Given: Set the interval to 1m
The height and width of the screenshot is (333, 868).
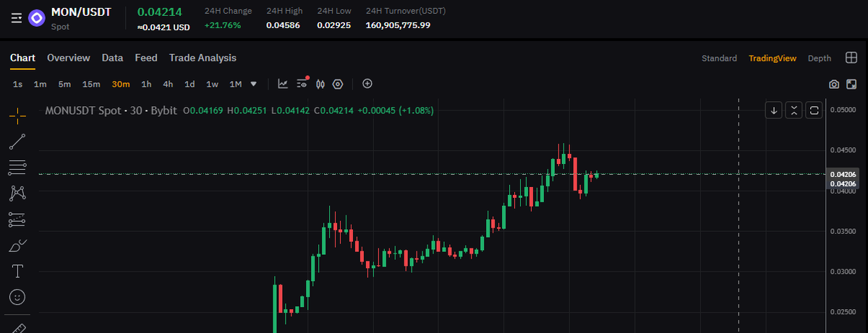Looking at the screenshot, I should (x=40, y=84).
